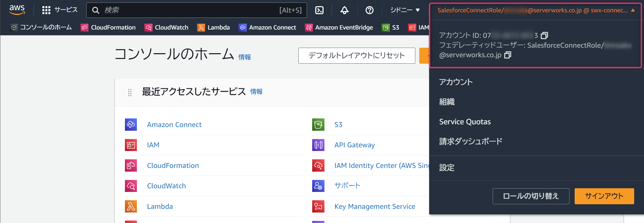Click the IAM Identity Center icon

point(318,165)
